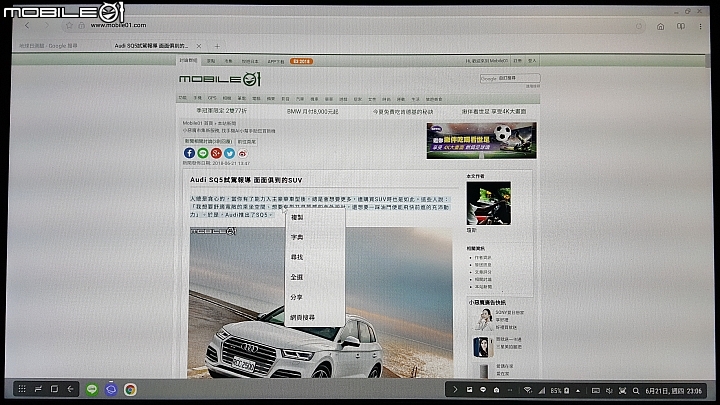Click the DeX taskbar back arrow
The height and width of the screenshot is (405, 720).
(x=70, y=389)
